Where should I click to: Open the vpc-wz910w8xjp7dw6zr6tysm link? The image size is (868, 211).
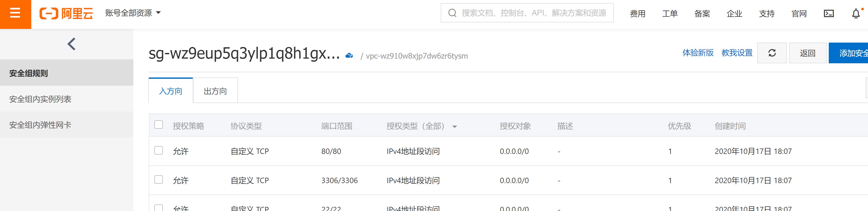417,56
